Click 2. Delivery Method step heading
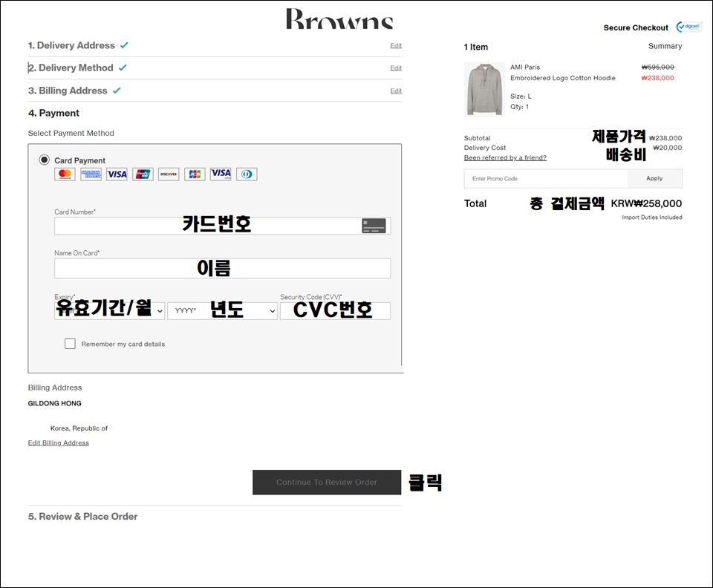Viewport: 713px width, 588px height. [71, 68]
